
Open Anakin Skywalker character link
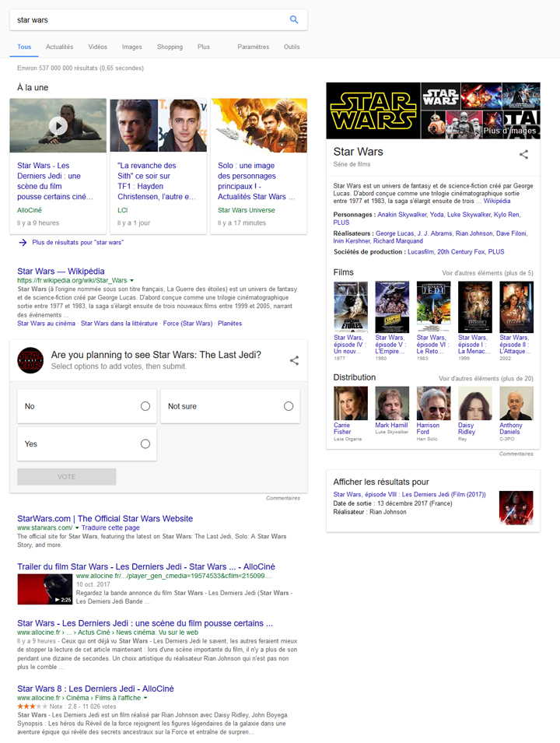pyautogui.click(x=402, y=215)
